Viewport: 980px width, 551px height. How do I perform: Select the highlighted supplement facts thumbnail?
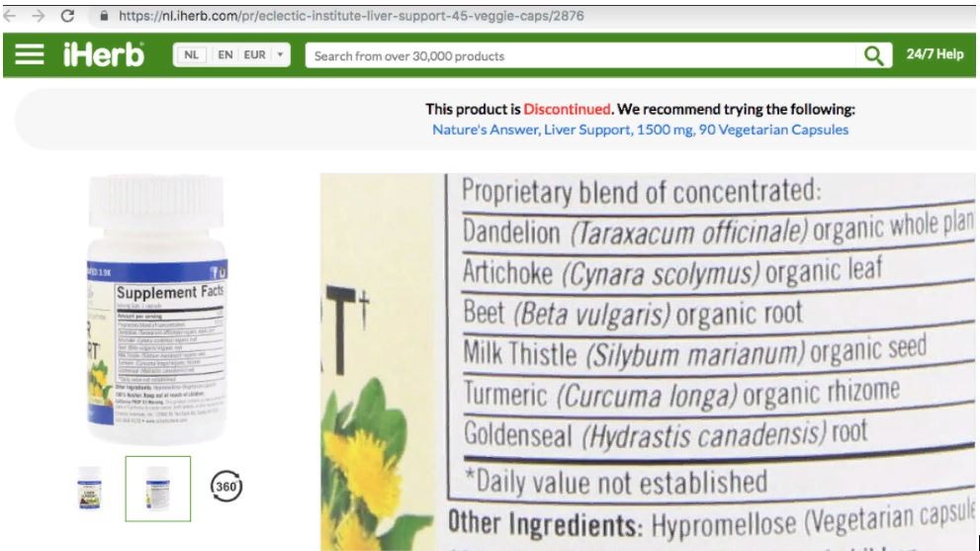[157, 489]
